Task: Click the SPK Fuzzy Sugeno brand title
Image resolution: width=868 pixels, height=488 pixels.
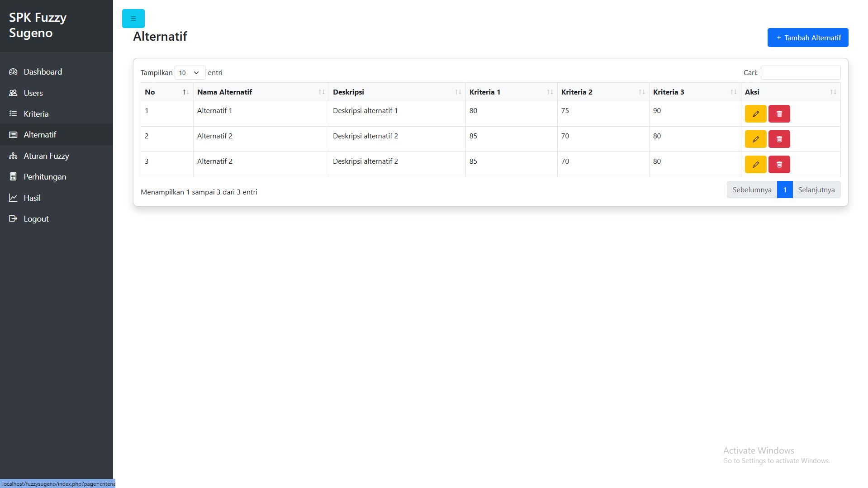Action: (38, 25)
